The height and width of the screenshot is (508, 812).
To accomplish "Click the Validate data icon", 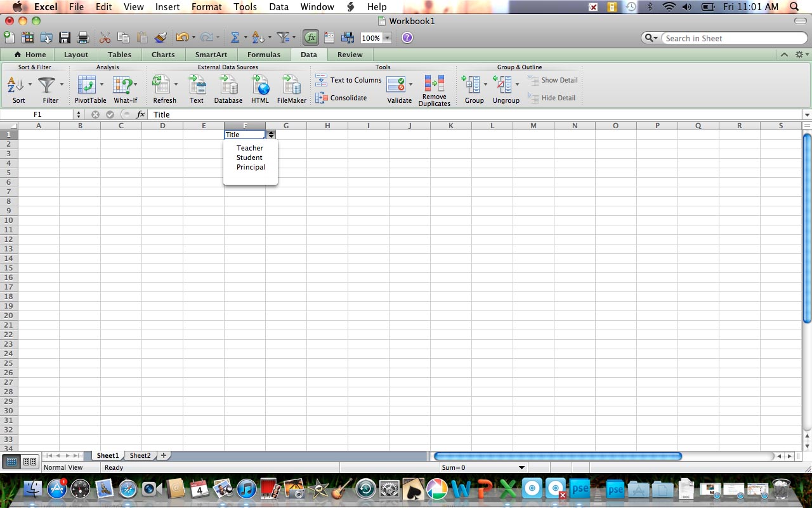I will [x=396, y=84].
